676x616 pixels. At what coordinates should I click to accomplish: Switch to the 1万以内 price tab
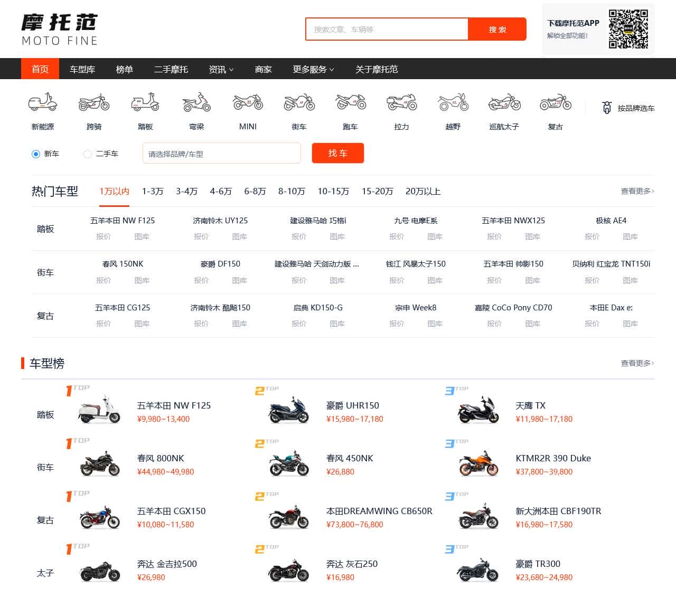[114, 191]
